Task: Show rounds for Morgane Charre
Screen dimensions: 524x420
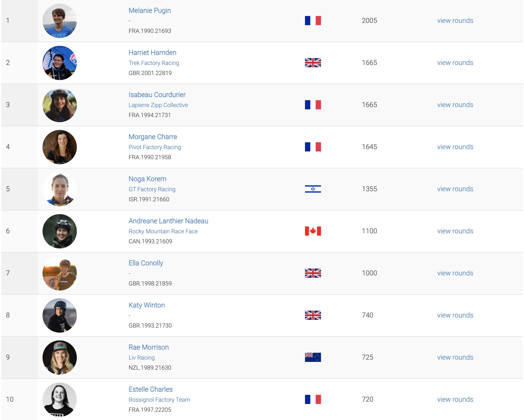Action: [x=455, y=147]
